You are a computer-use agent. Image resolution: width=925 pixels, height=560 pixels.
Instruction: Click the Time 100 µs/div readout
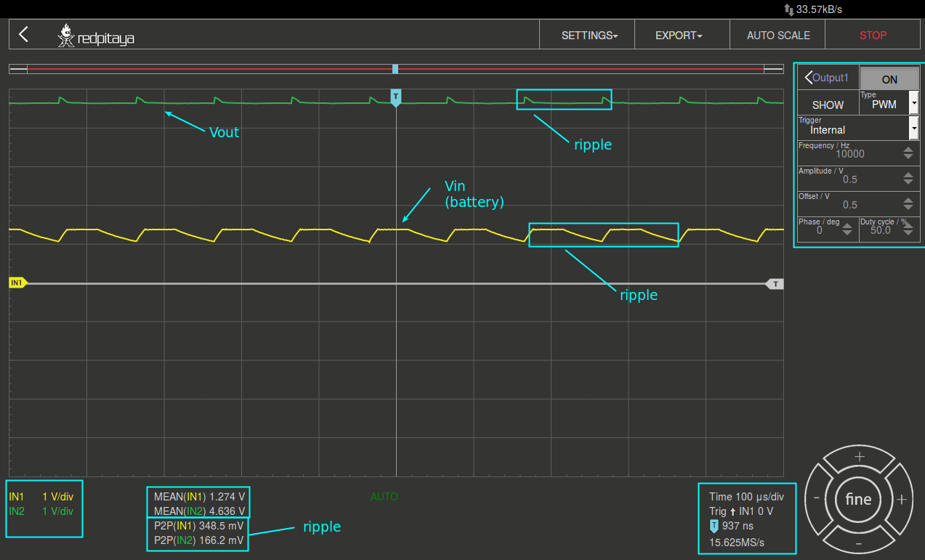pyautogui.click(x=746, y=497)
